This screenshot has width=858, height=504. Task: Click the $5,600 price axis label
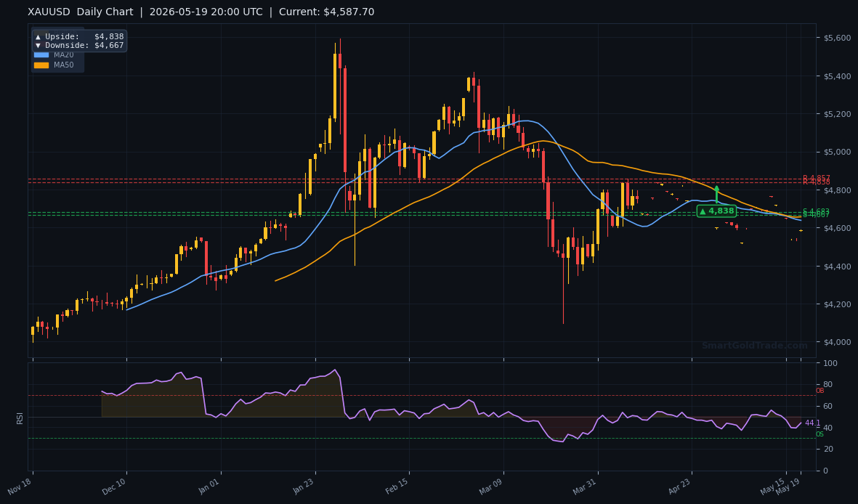point(837,38)
